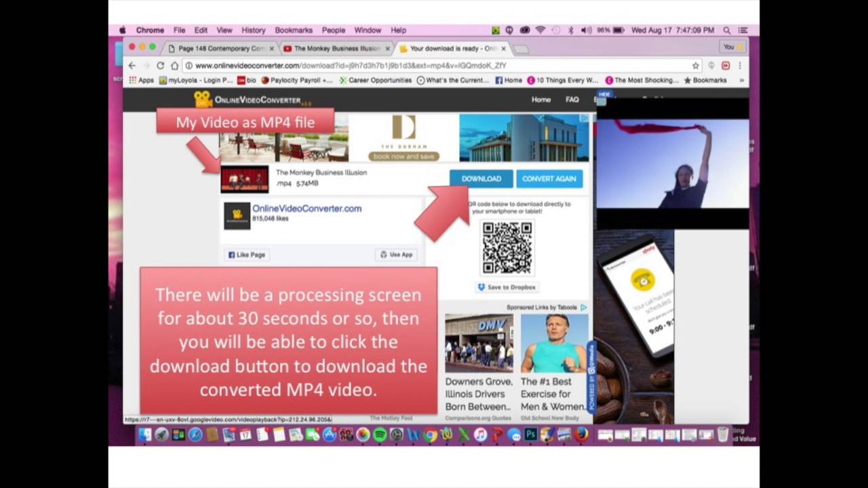Select the Your download is ready tab
This screenshot has height=488, width=868.
point(453,49)
